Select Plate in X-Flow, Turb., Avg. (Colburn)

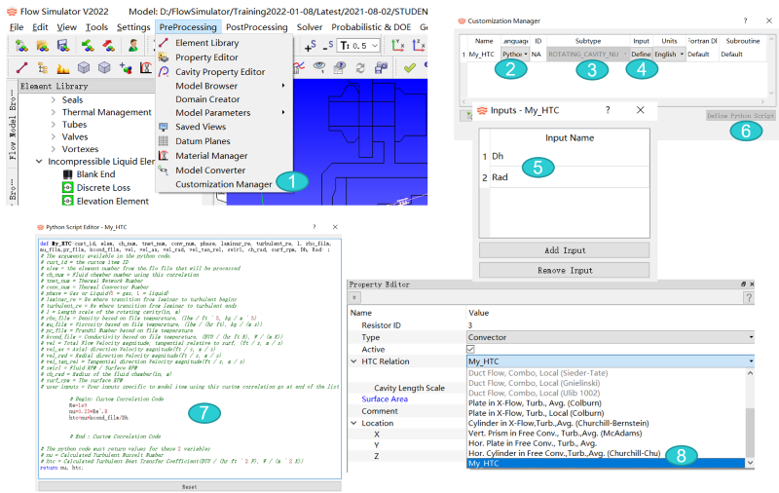pyautogui.click(x=535, y=403)
